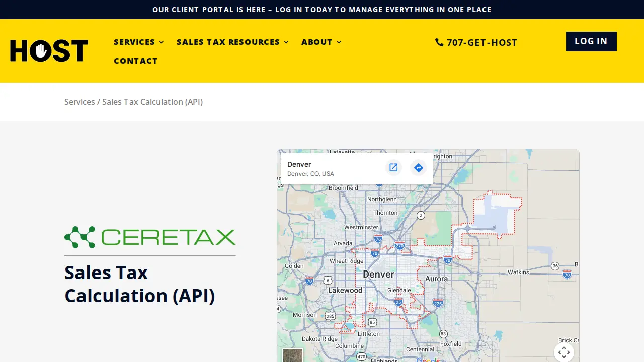Image resolution: width=644 pixels, height=362 pixels.
Task: Expand the Sales Tax Resources dropdown
Action: (x=233, y=42)
